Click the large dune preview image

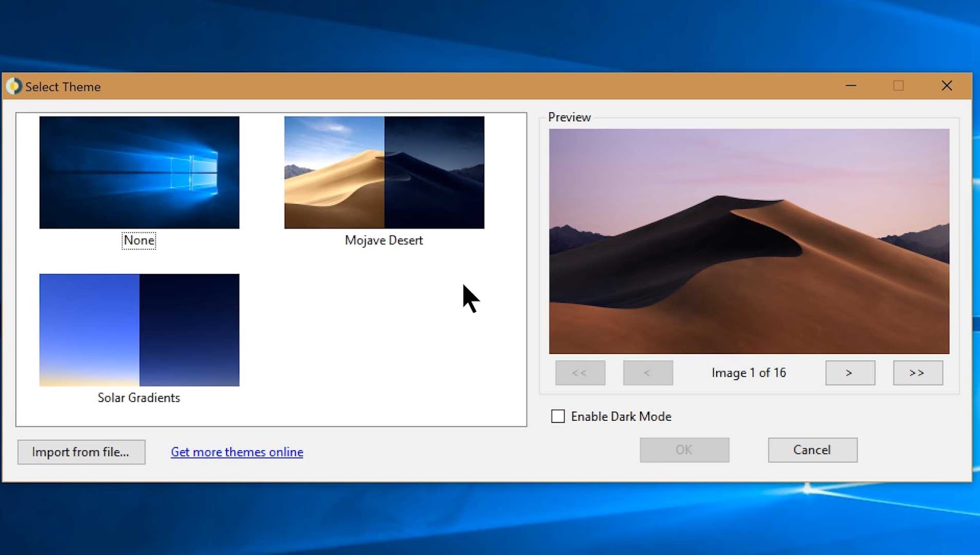click(749, 241)
